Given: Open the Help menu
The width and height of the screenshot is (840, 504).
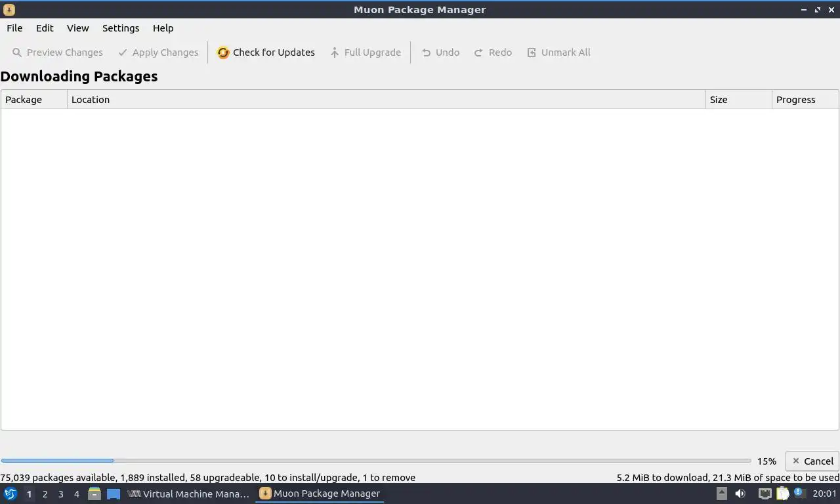Looking at the screenshot, I should 163,28.
